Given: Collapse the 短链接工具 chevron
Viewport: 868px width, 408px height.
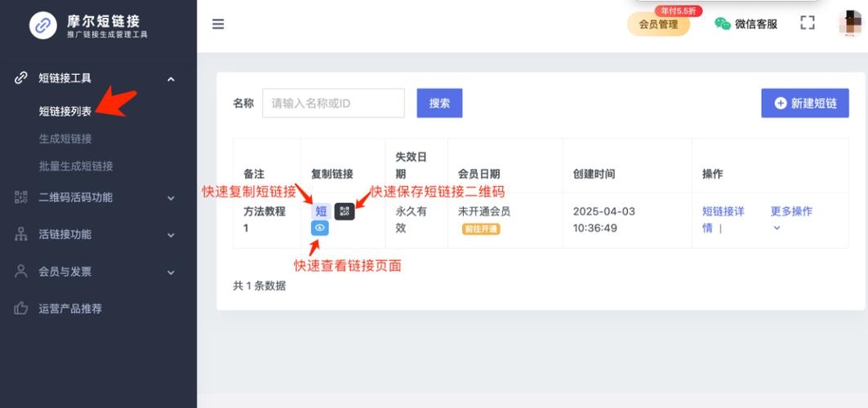Looking at the screenshot, I should pos(171,79).
